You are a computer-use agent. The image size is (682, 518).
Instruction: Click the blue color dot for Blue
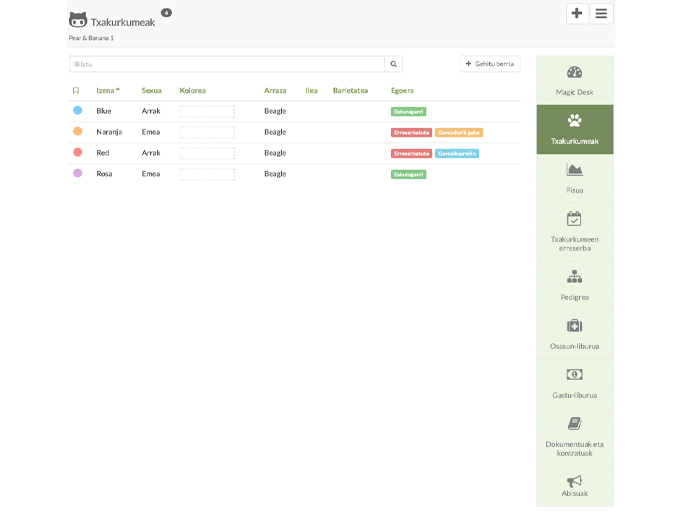point(78,110)
